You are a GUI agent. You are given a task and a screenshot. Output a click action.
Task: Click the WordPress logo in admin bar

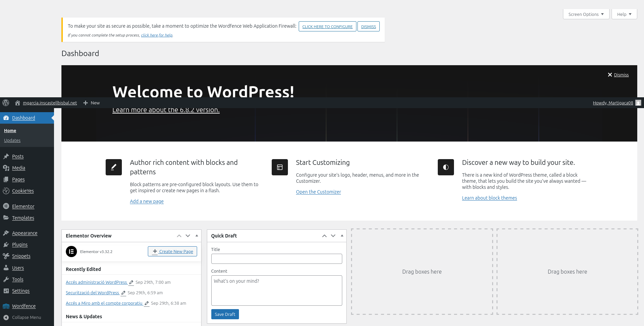(6, 103)
